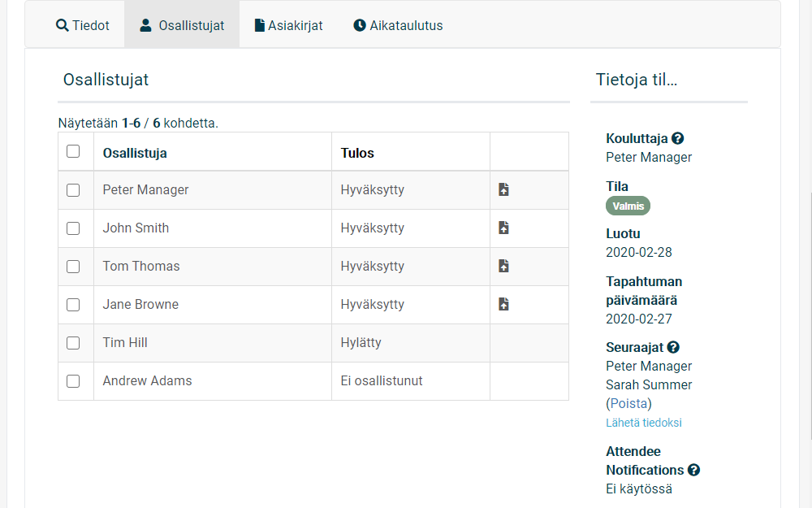Show help for Seuraajat question mark icon
The image size is (812, 508).
point(673,347)
